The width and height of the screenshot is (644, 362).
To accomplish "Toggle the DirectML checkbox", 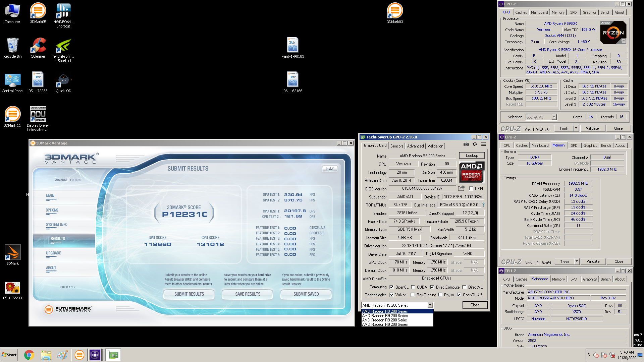I will point(464,287).
